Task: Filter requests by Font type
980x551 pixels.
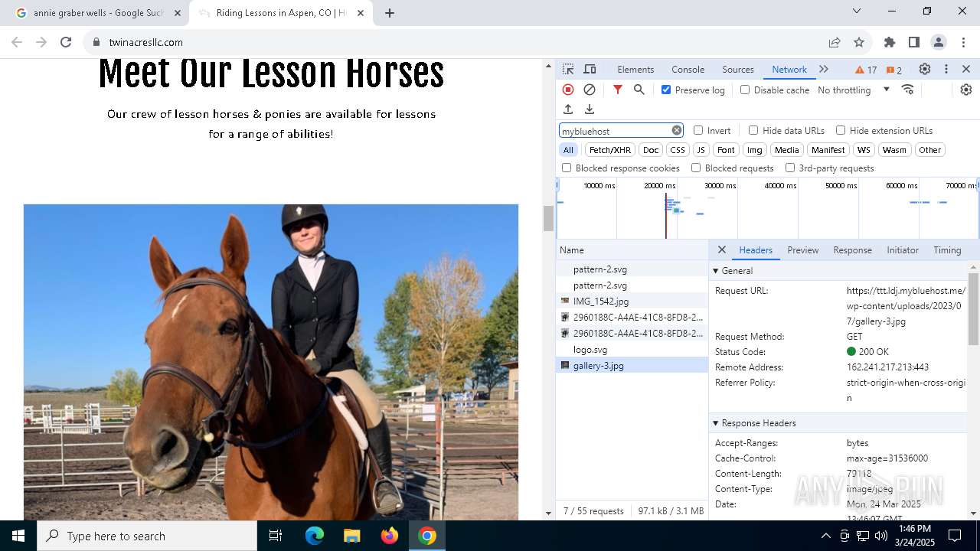Action: coord(726,150)
